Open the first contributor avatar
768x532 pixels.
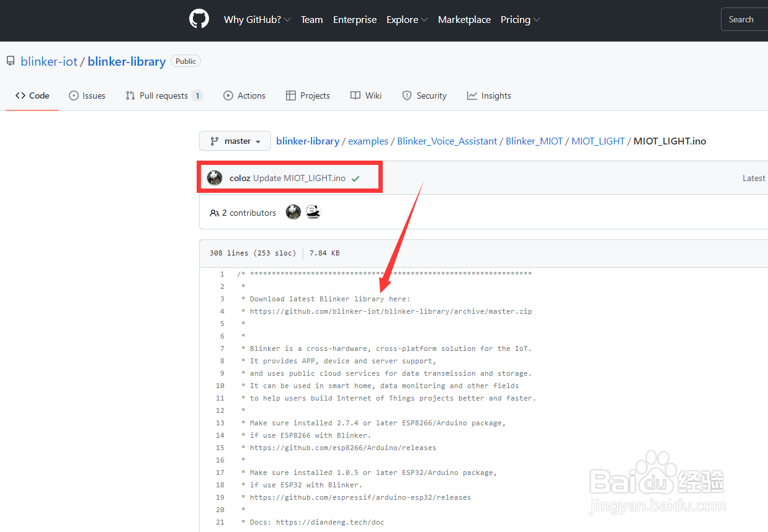coord(293,213)
